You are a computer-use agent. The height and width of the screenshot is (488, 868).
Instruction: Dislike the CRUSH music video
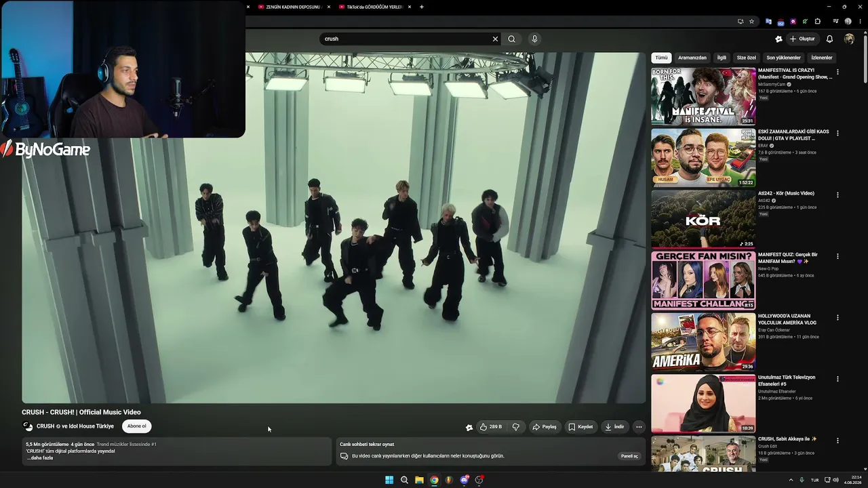pos(516,427)
